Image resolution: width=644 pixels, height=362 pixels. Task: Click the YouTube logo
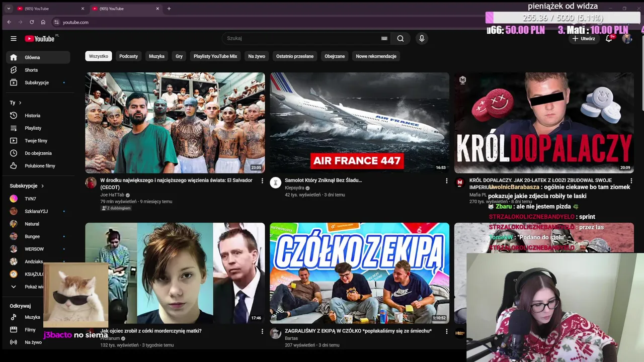tap(40, 39)
